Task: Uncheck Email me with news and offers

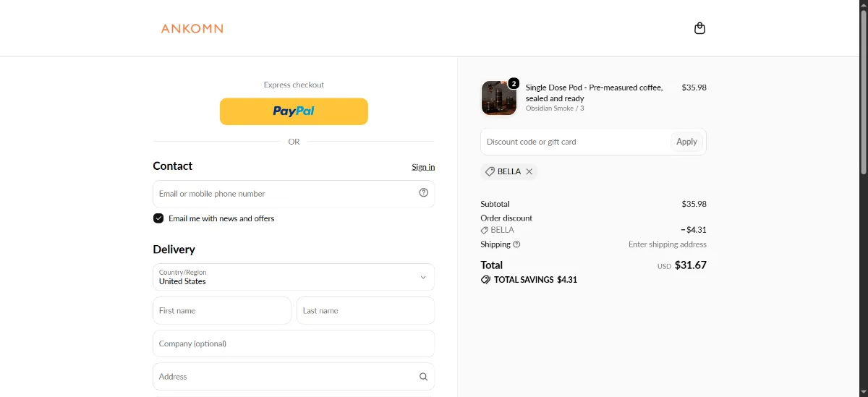Action: point(158,218)
